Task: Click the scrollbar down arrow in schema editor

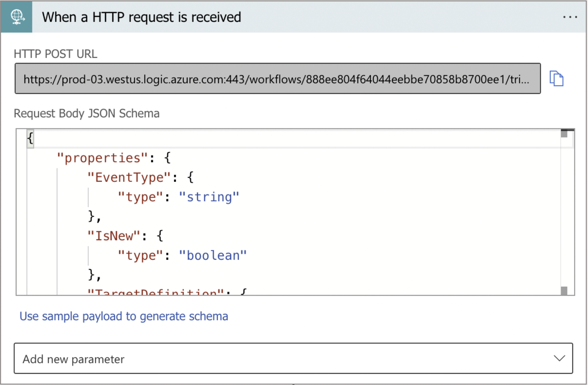Action: 564,291
